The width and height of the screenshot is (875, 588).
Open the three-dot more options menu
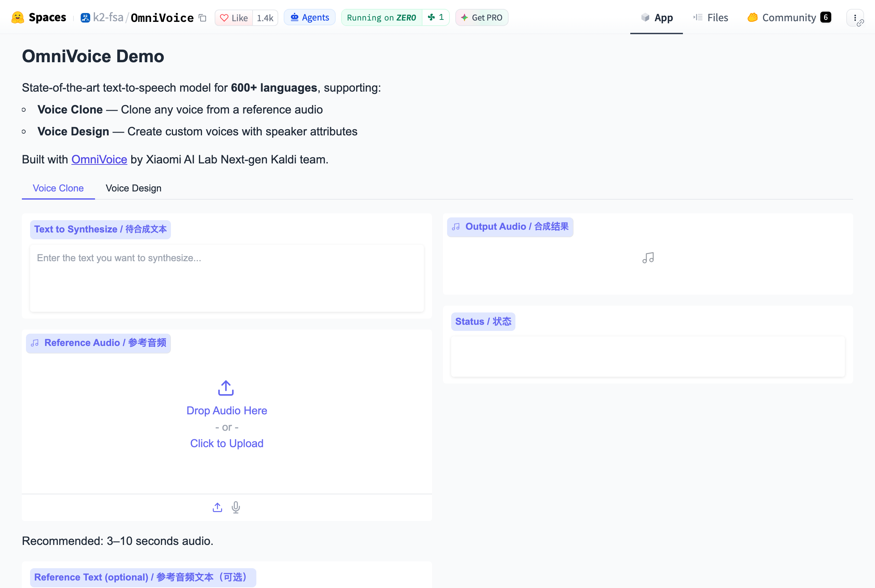pyautogui.click(x=855, y=18)
